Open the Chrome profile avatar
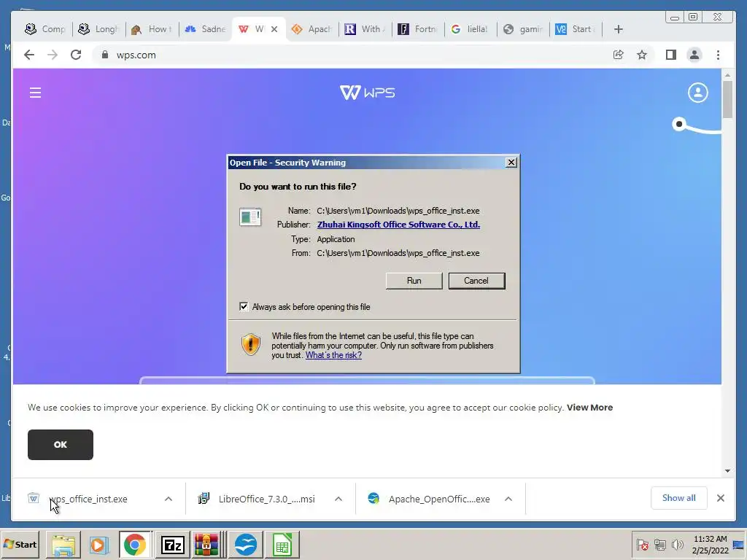Image resolution: width=747 pixels, height=560 pixels. pos(694,55)
